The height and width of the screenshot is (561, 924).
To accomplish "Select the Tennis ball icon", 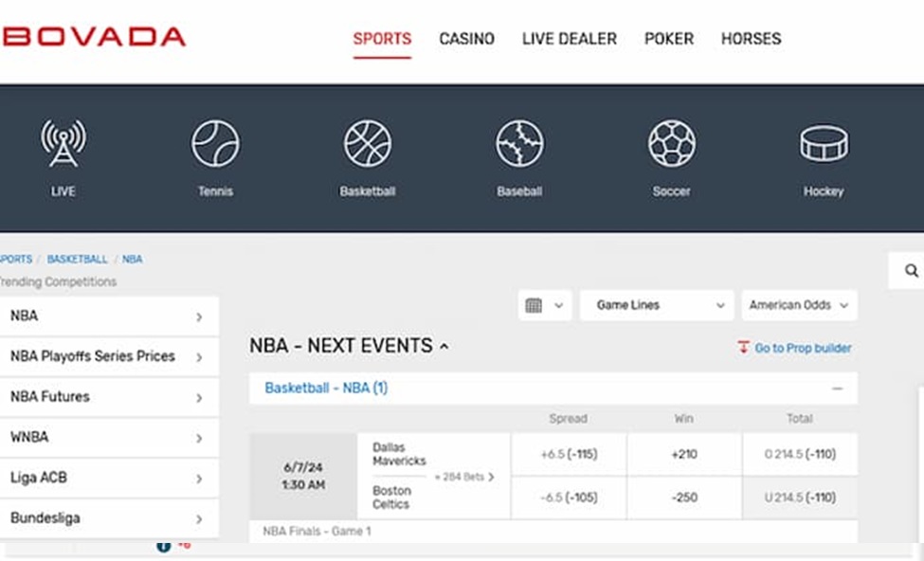I will [x=215, y=144].
